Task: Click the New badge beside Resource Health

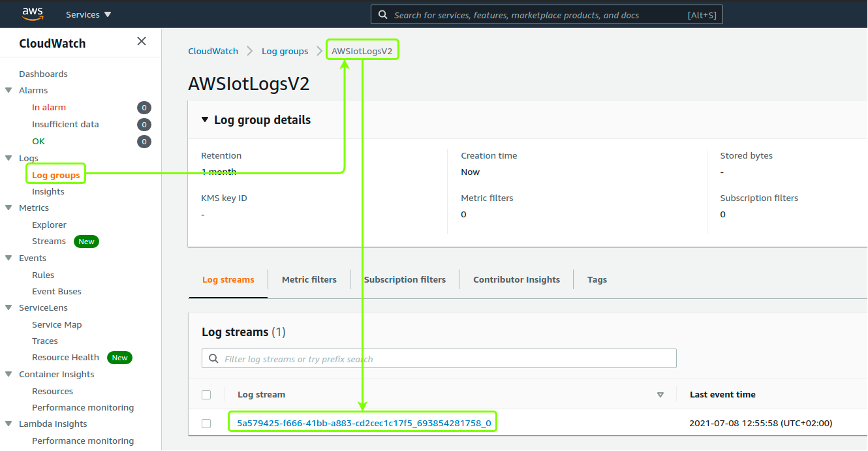Action: [x=119, y=358]
